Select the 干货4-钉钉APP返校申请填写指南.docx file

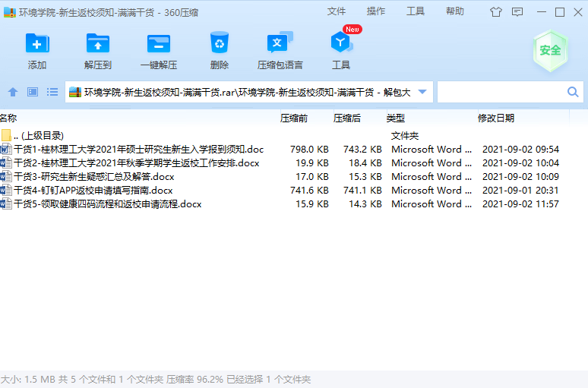click(93, 191)
